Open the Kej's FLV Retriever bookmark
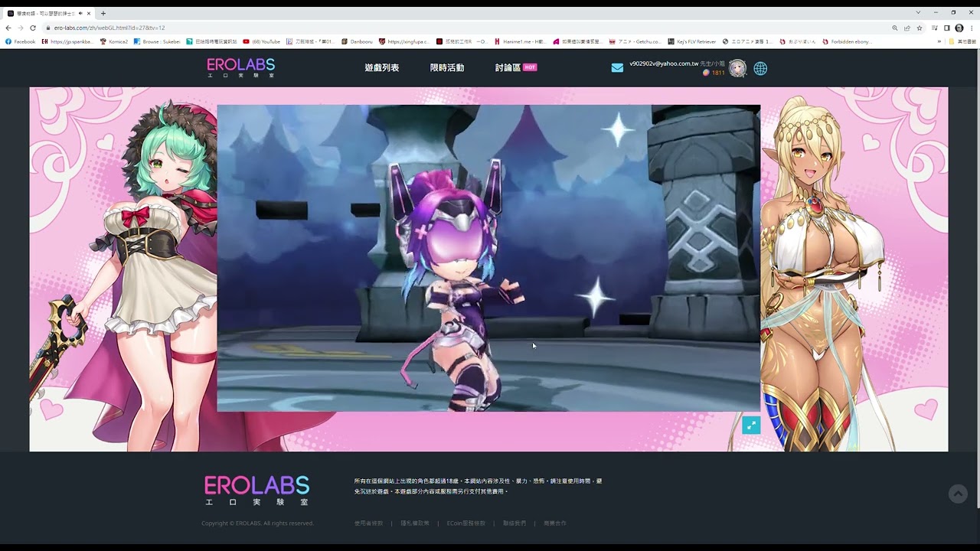Image resolution: width=980 pixels, height=551 pixels. click(693, 41)
